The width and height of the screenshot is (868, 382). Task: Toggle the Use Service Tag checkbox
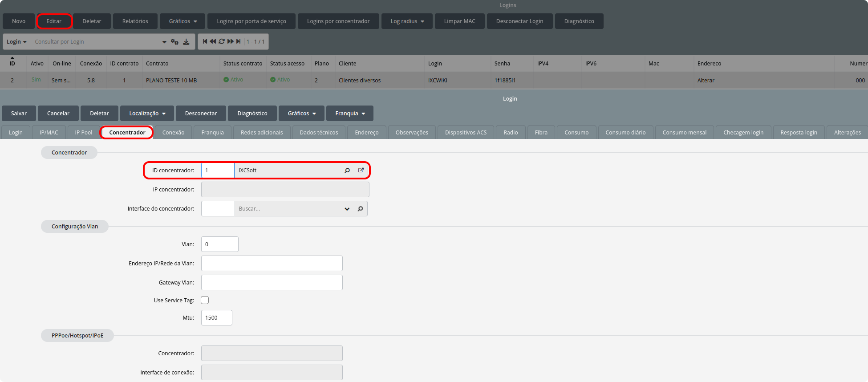pyautogui.click(x=205, y=300)
